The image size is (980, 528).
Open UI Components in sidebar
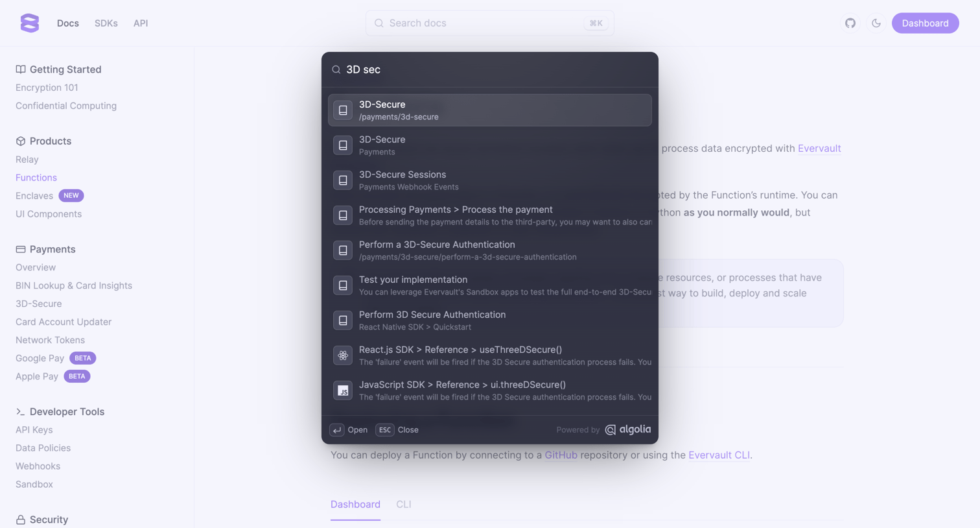[x=49, y=214]
